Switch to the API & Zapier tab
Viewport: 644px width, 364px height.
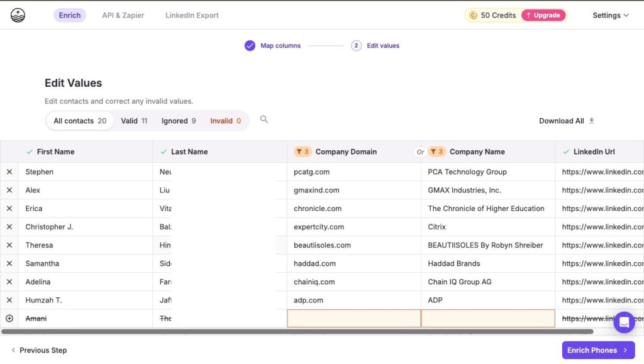(123, 15)
